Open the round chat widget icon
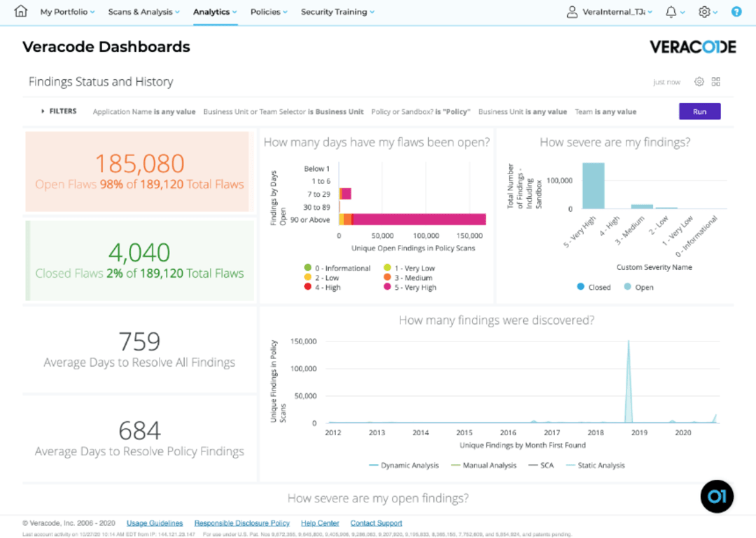The height and width of the screenshot is (538, 756). [717, 497]
